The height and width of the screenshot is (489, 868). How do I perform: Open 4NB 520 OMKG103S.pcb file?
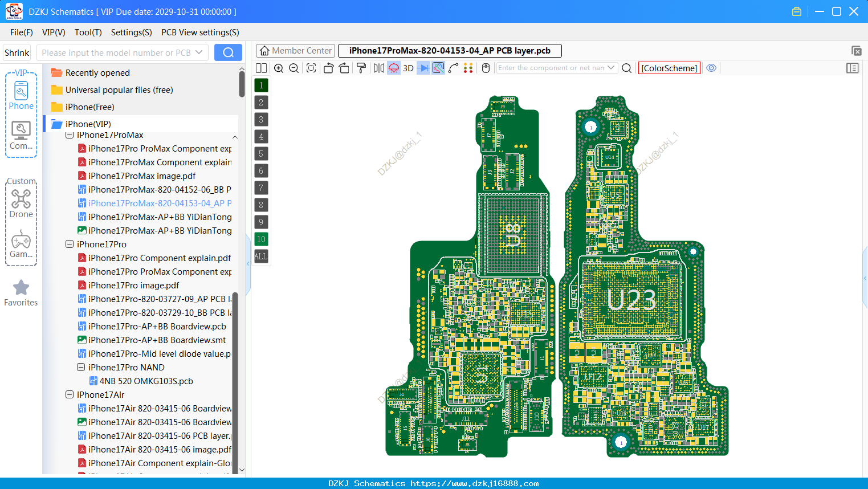coord(141,381)
